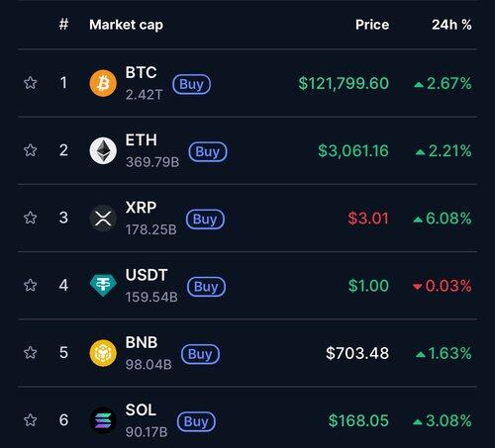Click the BNB coin logo
Image resolution: width=495 pixels, height=448 pixels.
tap(103, 353)
